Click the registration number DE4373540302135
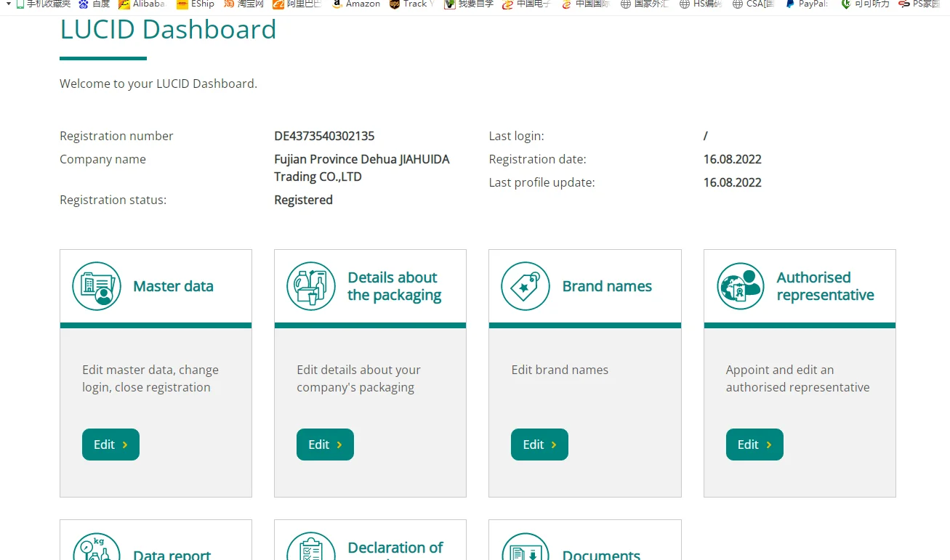 point(324,136)
